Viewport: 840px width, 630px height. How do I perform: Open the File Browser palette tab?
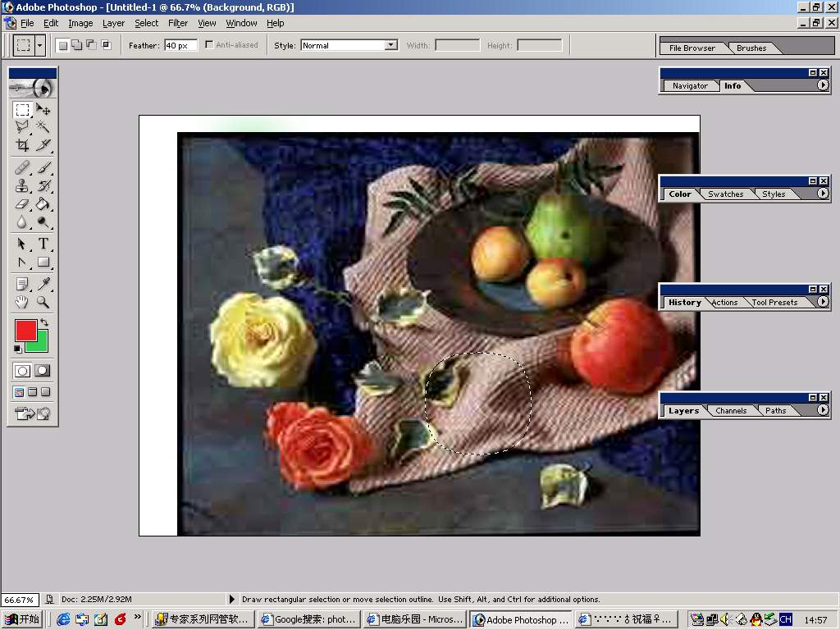[x=692, y=48]
